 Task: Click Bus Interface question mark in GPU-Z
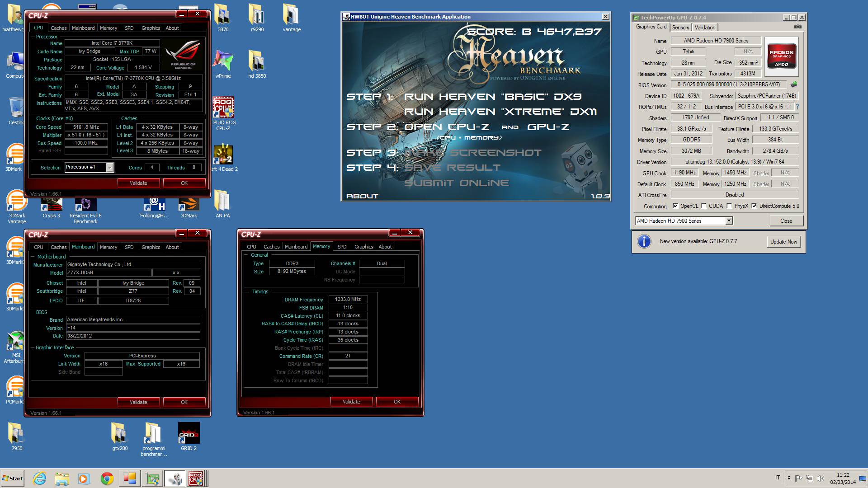coord(797,107)
